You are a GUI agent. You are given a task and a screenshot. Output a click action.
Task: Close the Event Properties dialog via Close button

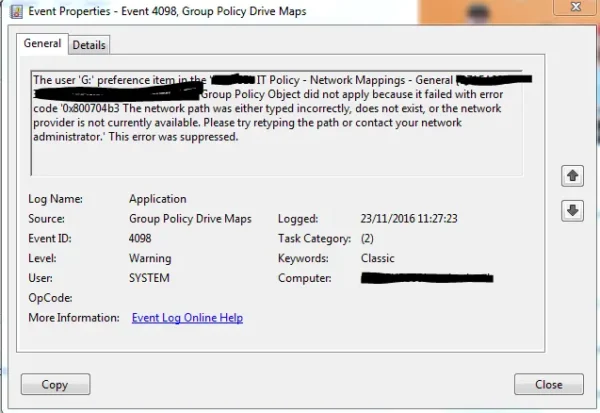[549, 384]
